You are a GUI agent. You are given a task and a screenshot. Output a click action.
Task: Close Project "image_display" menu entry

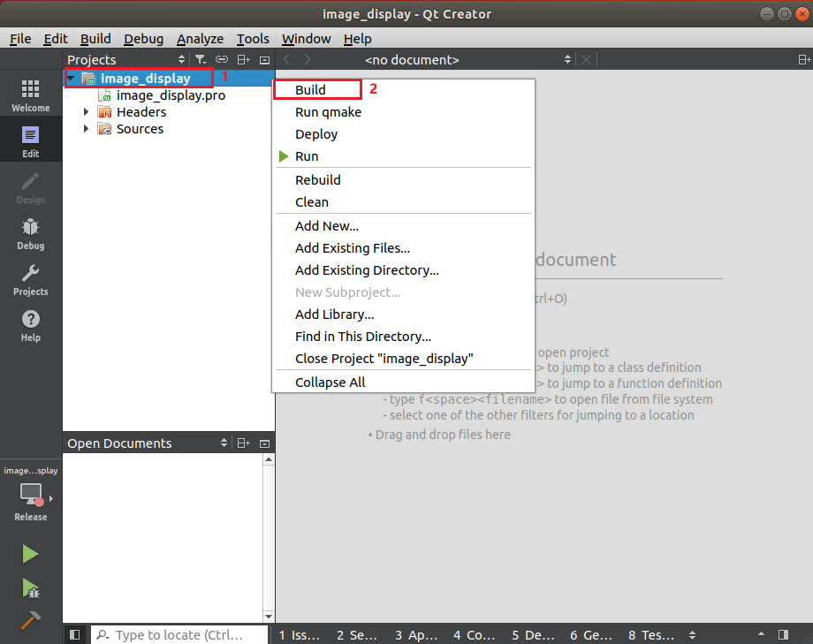tap(403, 359)
